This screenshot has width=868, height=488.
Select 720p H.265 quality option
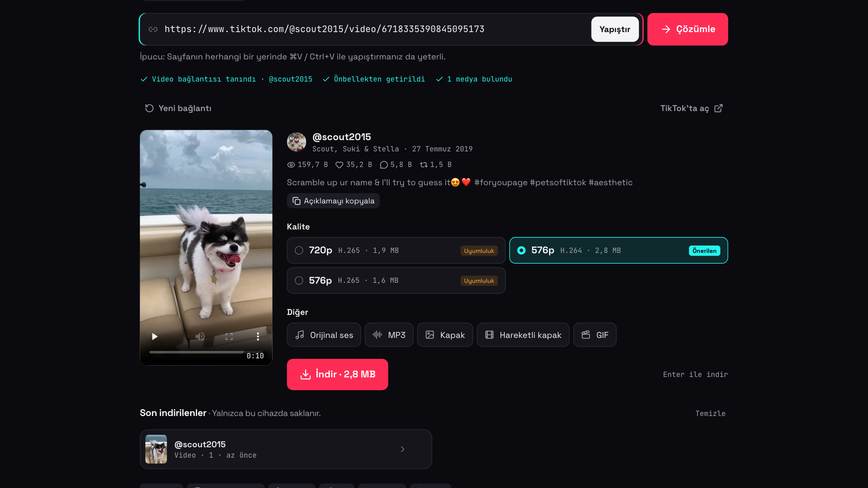pos(396,250)
